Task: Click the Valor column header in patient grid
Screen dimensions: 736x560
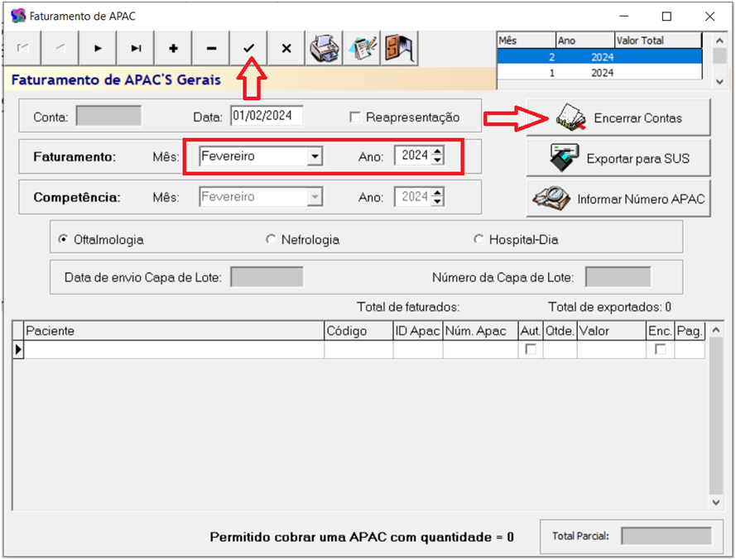Action: point(612,331)
